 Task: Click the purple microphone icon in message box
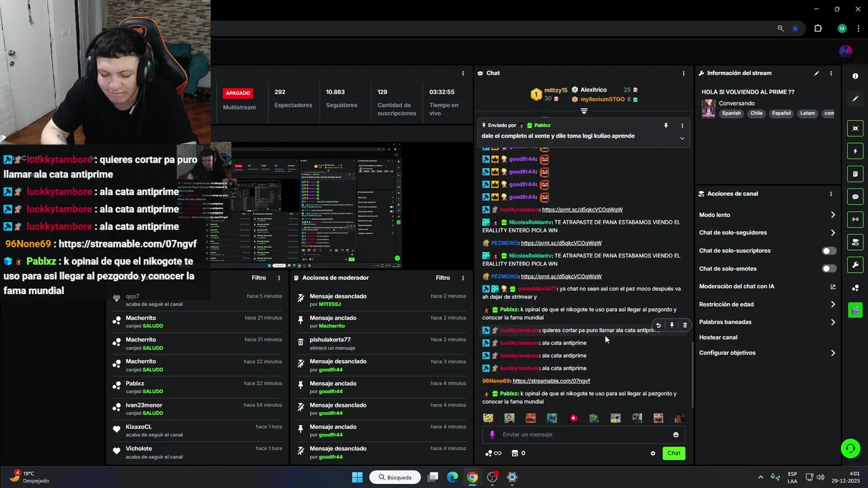pyautogui.click(x=492, y=435)
